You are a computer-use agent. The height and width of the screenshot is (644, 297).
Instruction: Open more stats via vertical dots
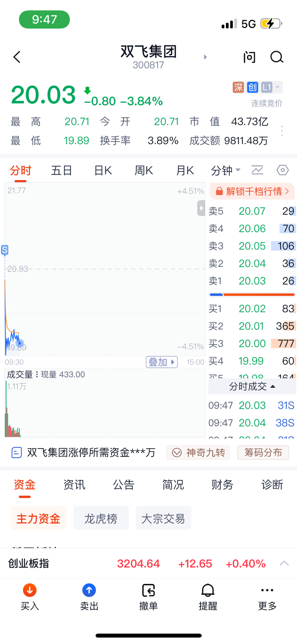pyautogui.click(x=282, y=131)
